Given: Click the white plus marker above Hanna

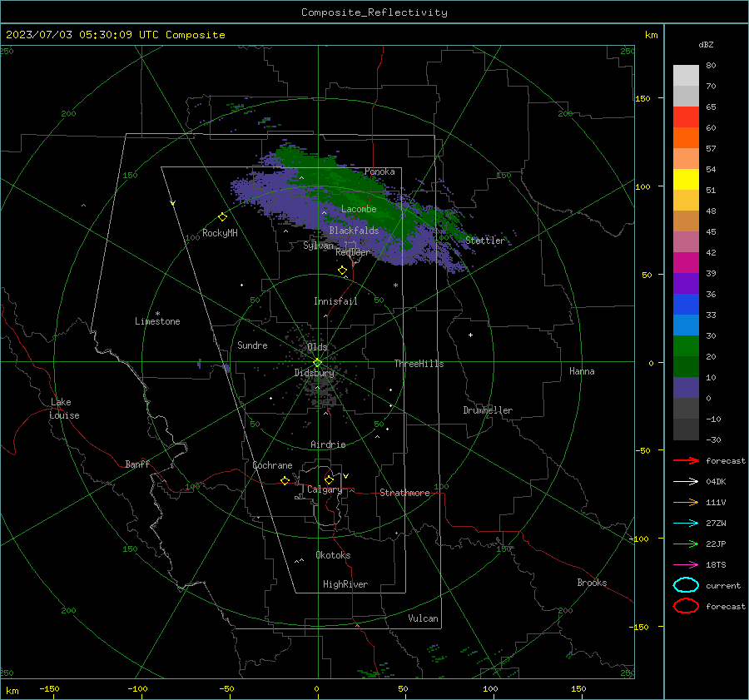Looking at the screenshot, I should [470, 335].
